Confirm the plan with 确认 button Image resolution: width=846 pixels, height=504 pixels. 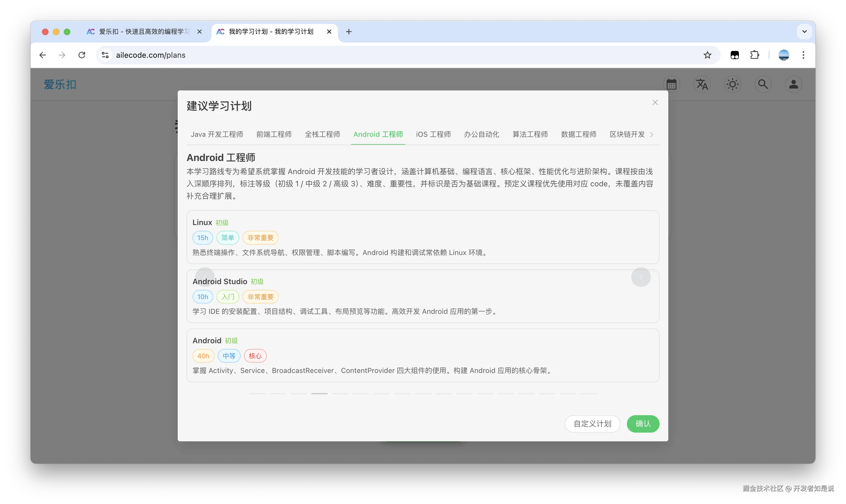[x=642, y=424]
